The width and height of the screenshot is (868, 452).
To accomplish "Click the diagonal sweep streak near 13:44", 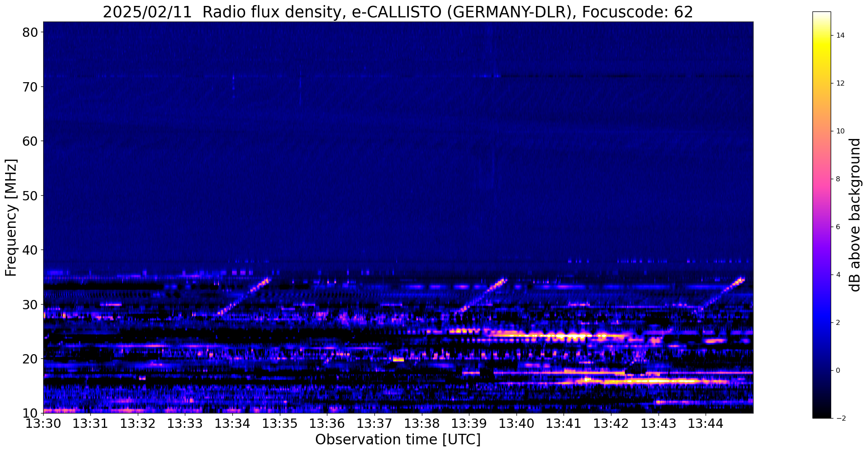I will pos(720,295).
